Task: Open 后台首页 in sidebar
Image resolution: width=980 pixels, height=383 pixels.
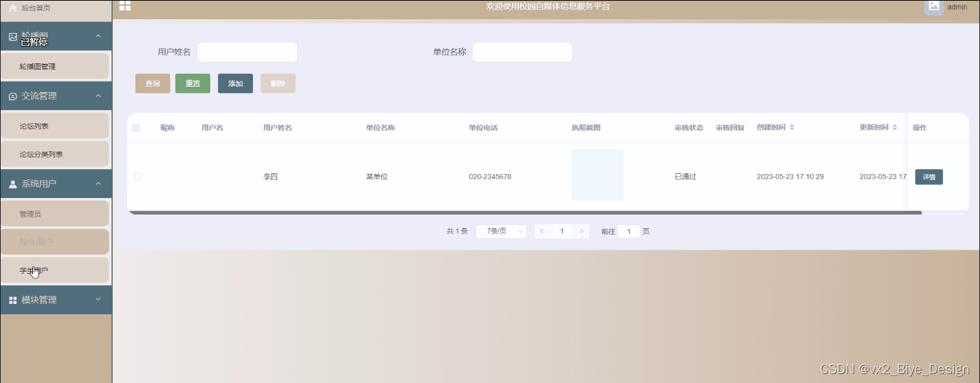Action: (56, 8)
